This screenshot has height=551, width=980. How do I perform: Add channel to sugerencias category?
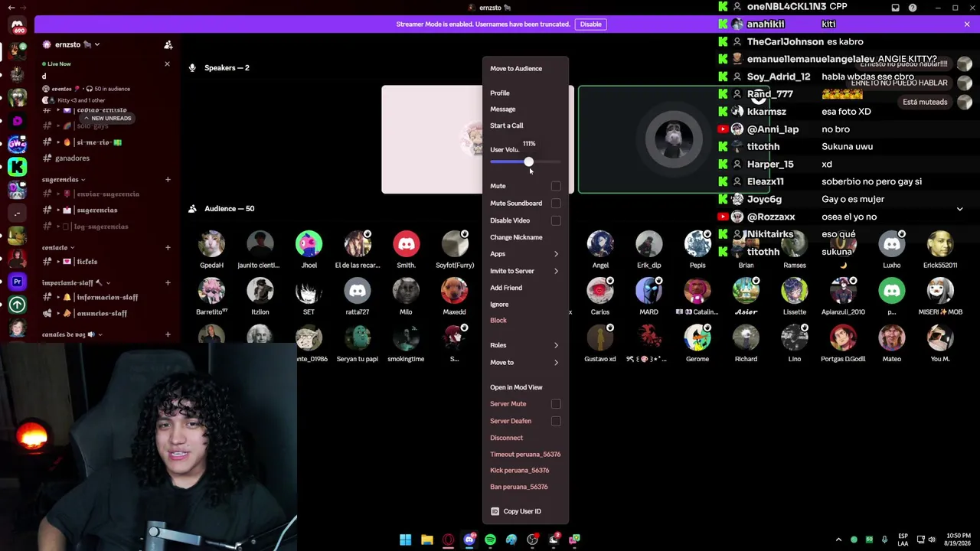click(168, 180)
